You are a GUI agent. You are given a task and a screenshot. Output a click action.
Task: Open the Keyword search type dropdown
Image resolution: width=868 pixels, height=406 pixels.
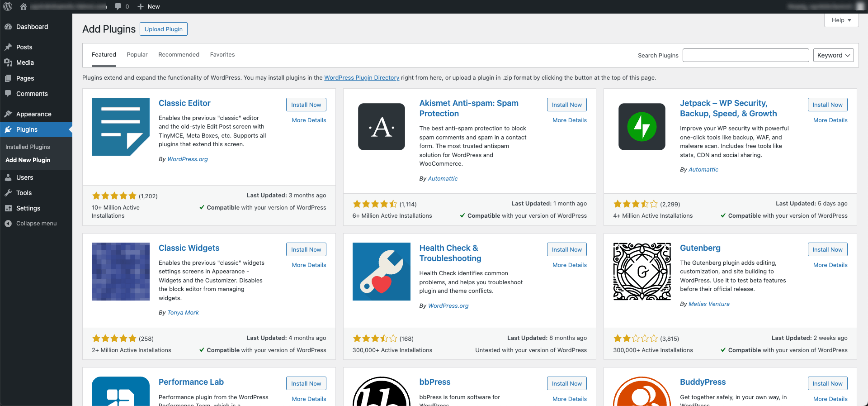pos(833,55)
